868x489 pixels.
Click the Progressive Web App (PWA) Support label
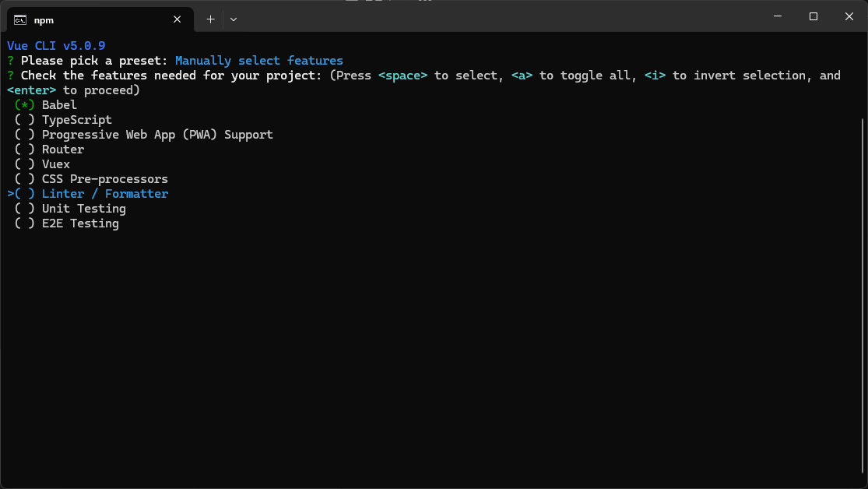(157, 135)
